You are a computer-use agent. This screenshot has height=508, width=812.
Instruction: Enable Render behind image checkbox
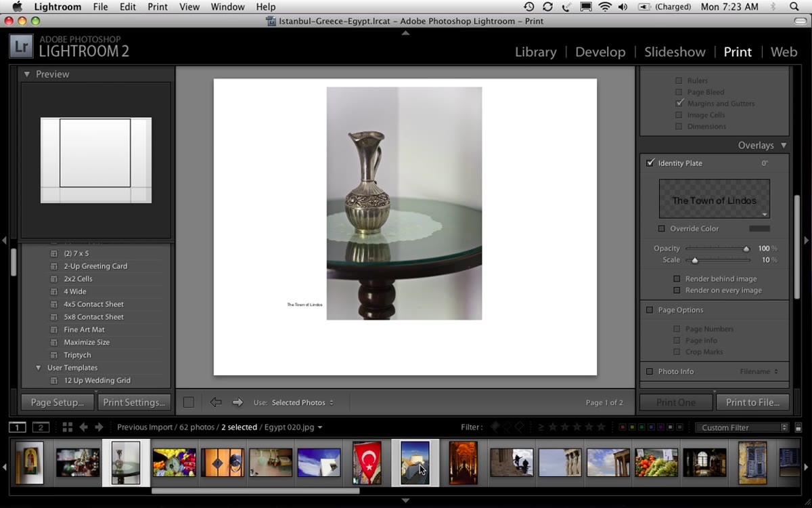click(x=677, y=279)
